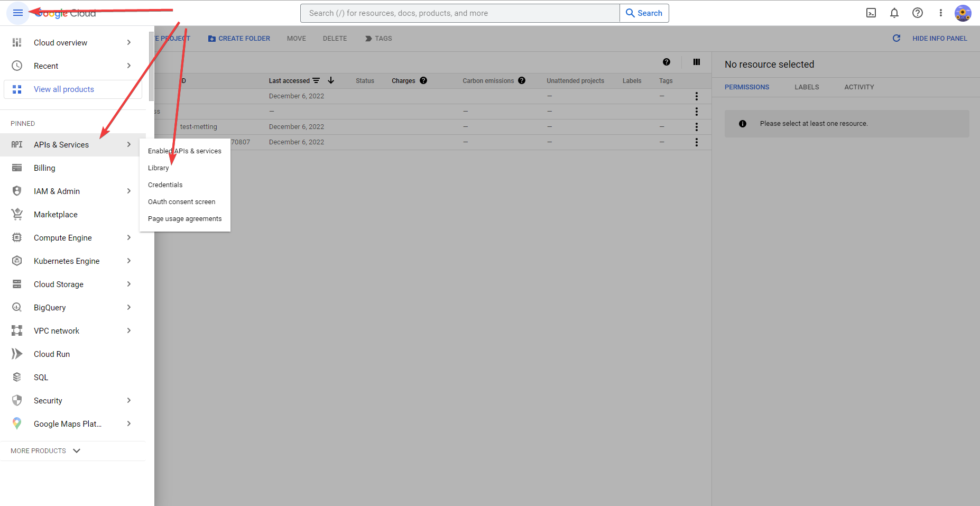Click the Marketplace cart icon
Screen dimensions: 980x506
point(17,214)
